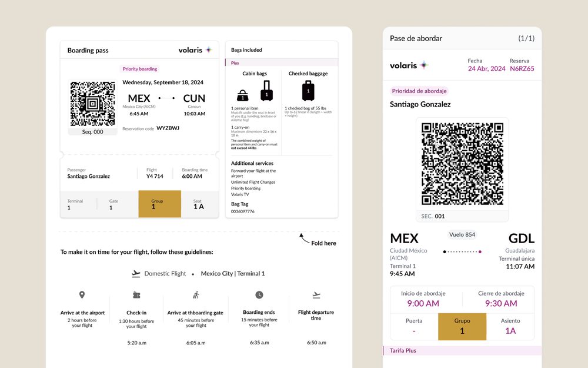The image size is (588, 368).
Task: Click the 10:03 AM arrival time at Cancun
Action: click(194, 114)
